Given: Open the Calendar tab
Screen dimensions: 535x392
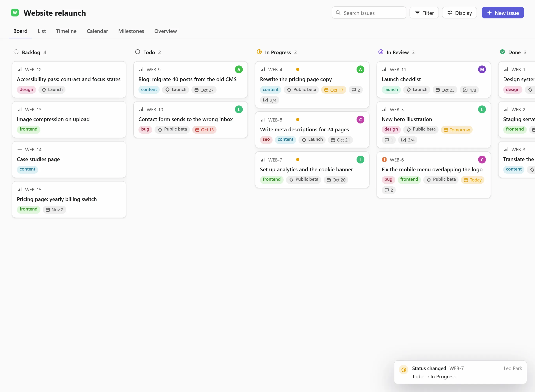Looking at the screenshot, I should [97, 31].
